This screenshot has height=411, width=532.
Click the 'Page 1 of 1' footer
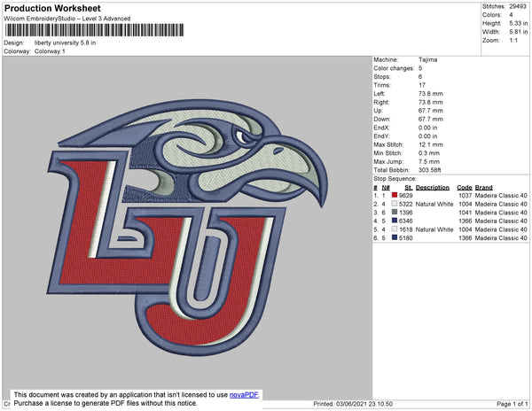point(512,404)
